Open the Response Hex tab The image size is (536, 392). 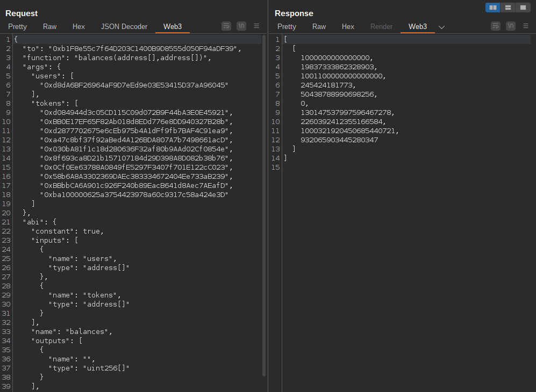(348, 26)
